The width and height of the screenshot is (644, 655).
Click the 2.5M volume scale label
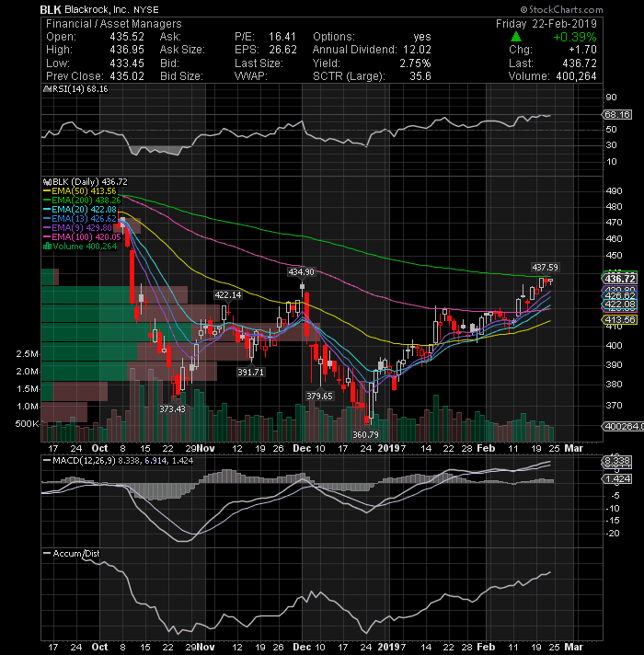(x=27, y=354)
